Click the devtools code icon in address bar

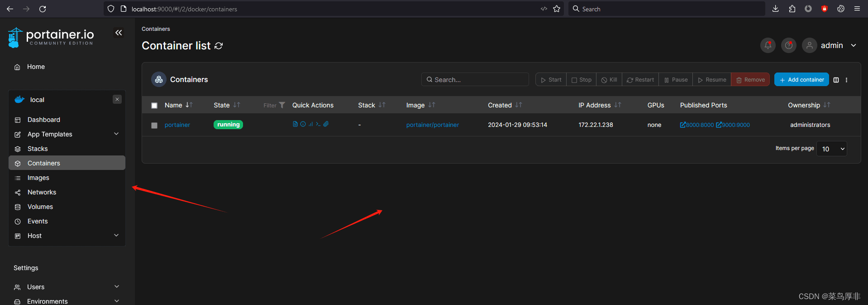pyautogui.click(x=544, y=9)
